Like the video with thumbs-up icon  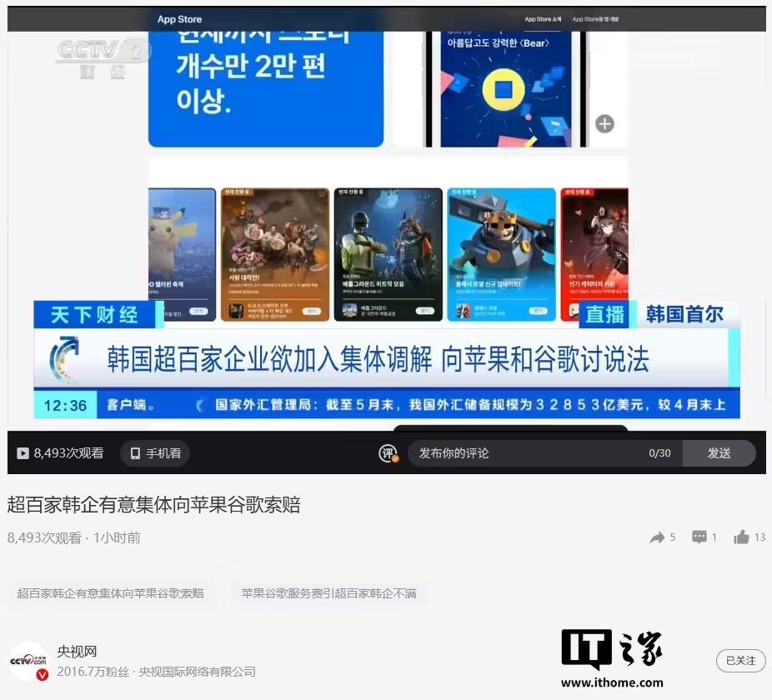tap(741, 537)
